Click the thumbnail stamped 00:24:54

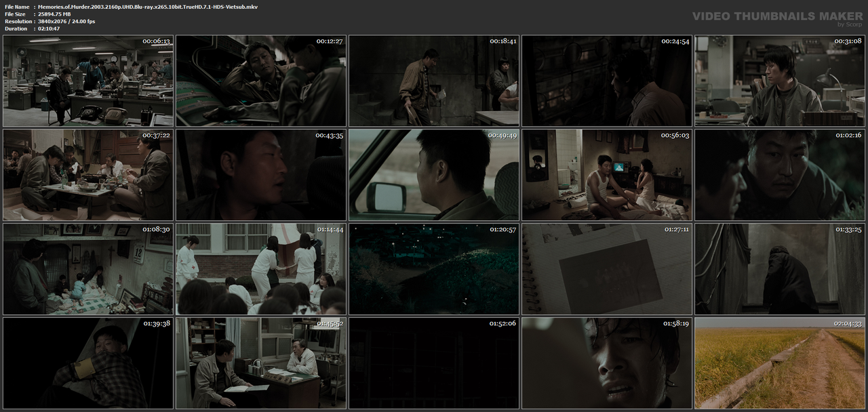[607, 81]
